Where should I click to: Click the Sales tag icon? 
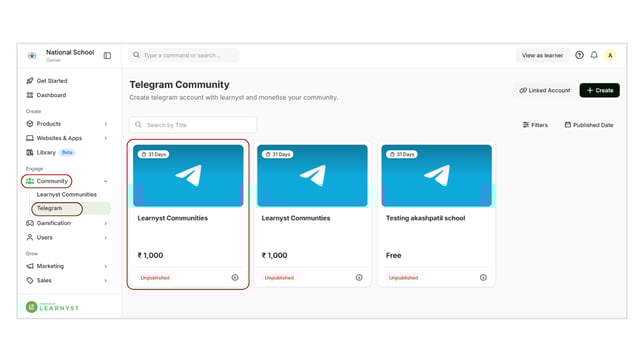coord(30,281)
